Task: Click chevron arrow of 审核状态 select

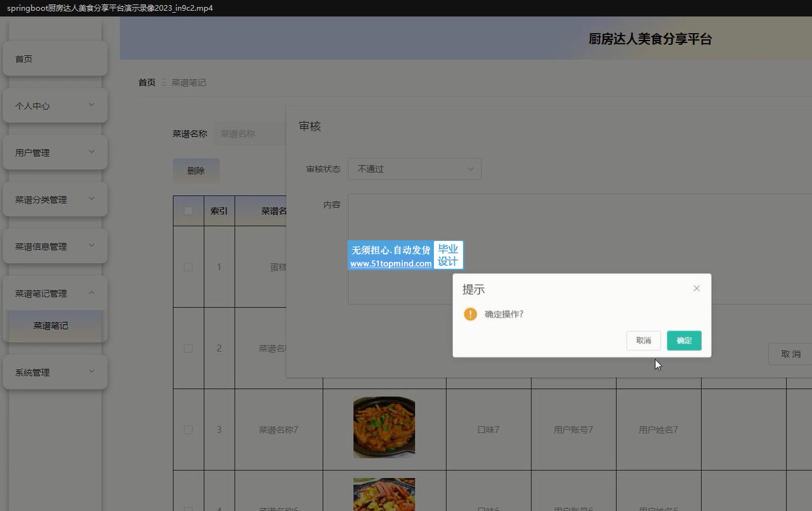Action: (471, 169)
